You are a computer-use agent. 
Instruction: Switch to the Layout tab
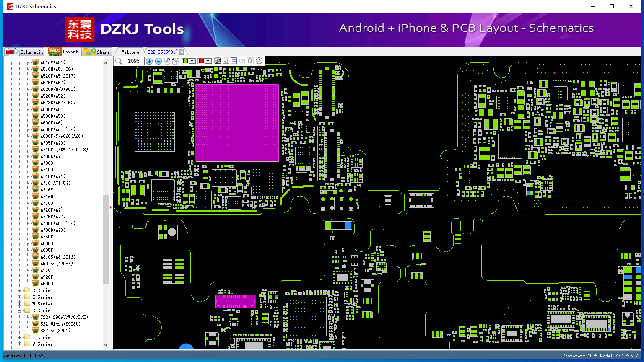click(63, 52)
